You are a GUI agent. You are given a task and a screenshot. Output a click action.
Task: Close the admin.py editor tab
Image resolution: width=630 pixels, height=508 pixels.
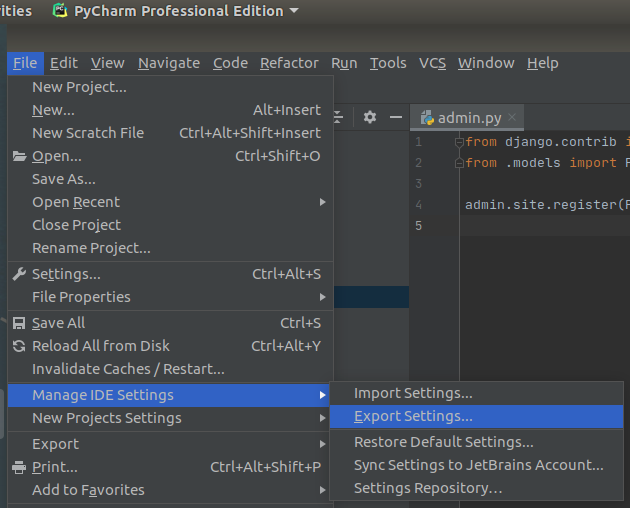pos(512,117)
